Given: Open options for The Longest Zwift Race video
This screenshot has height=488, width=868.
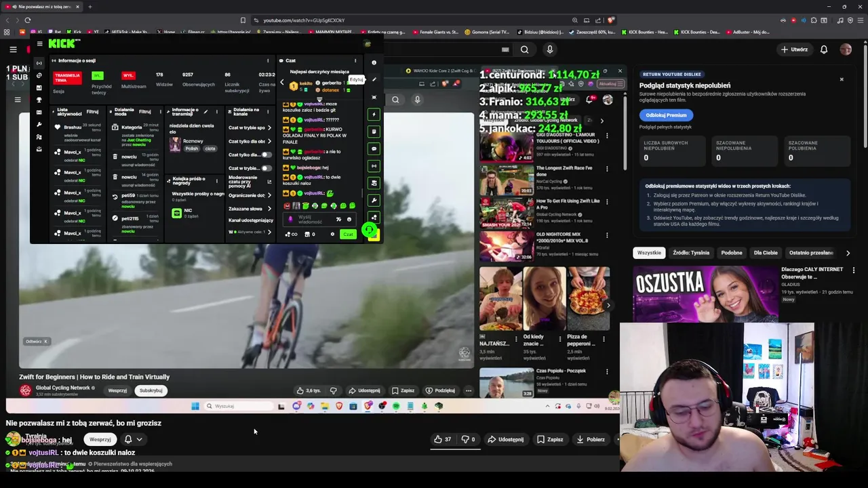Looking at the screenshot, I should pyautogui.click(x=607, y=169).
